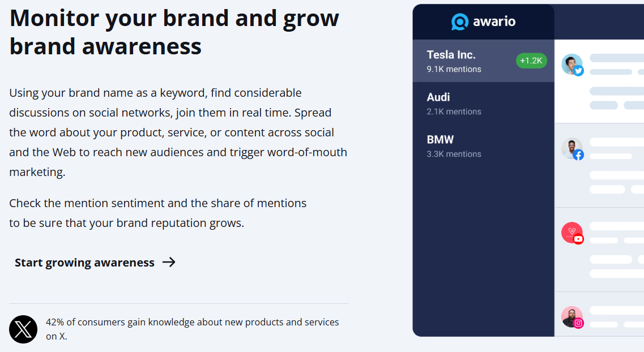
Task: Click the first user profile avatar
Action: (x=572, y=64)
